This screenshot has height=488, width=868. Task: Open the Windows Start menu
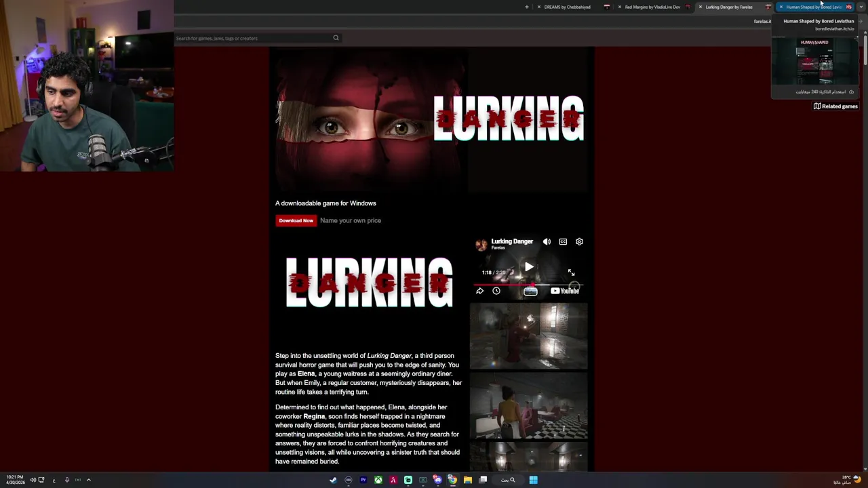(x=534, y=480)
